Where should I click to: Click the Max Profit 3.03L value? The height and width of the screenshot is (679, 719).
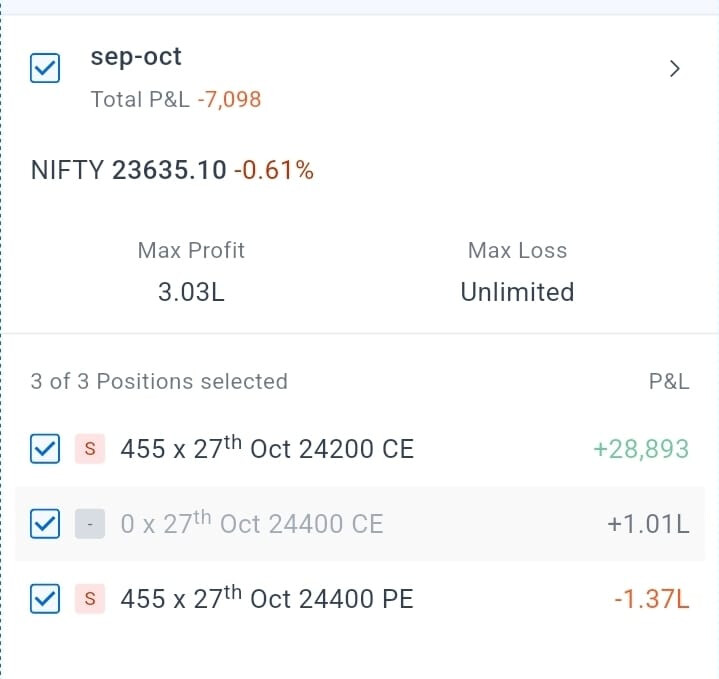click(191, 292)
